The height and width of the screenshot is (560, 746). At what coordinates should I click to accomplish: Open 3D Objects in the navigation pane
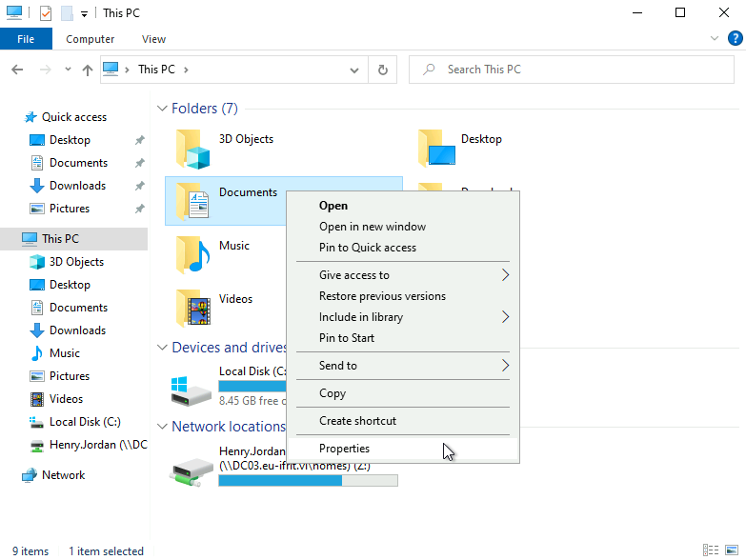(73, 262)
